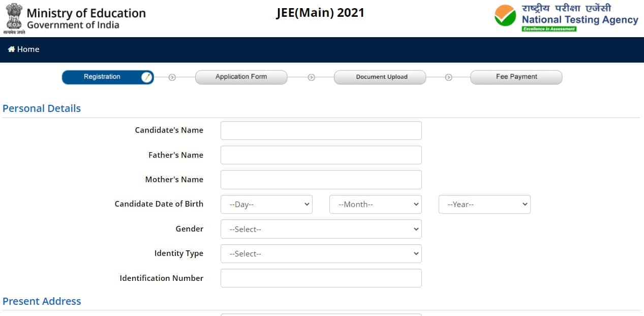The height and width of the screenshot is (316, 644).
Task: Select the Registration step
Action: [102, 77]
